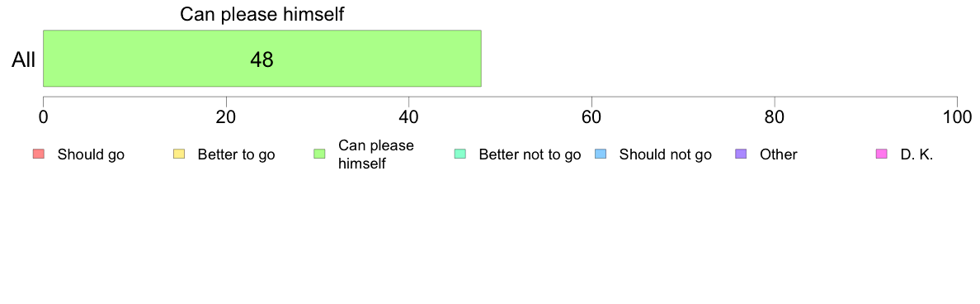Click the blue Should not go swatch
Screen dimensions: 980x304
point(601,154)
